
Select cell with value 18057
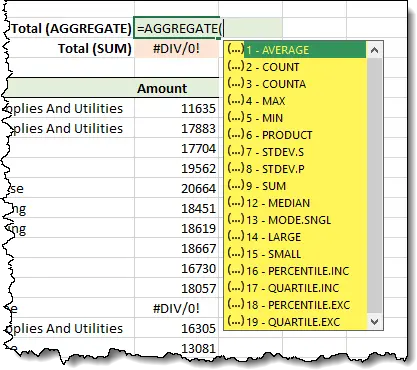(x=177, y=288)
